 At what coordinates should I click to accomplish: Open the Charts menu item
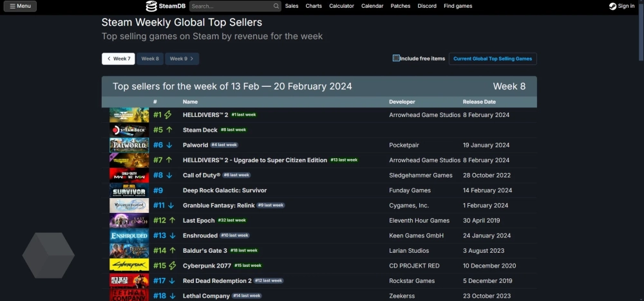pos(314,6)
